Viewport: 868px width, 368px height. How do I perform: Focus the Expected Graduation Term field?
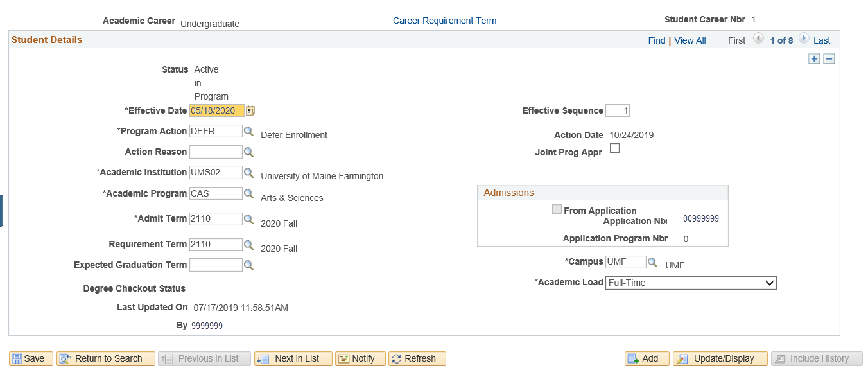[216, 265]
